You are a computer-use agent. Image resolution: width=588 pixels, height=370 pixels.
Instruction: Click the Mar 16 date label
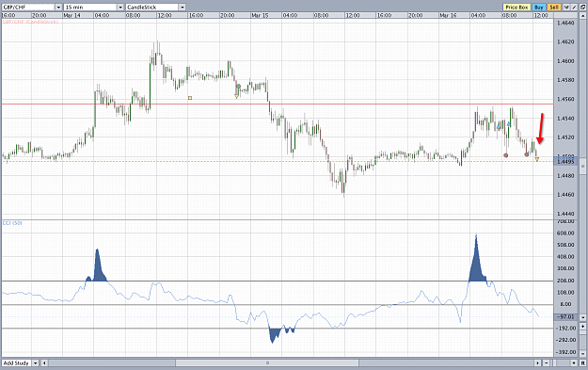coord(448,15)
